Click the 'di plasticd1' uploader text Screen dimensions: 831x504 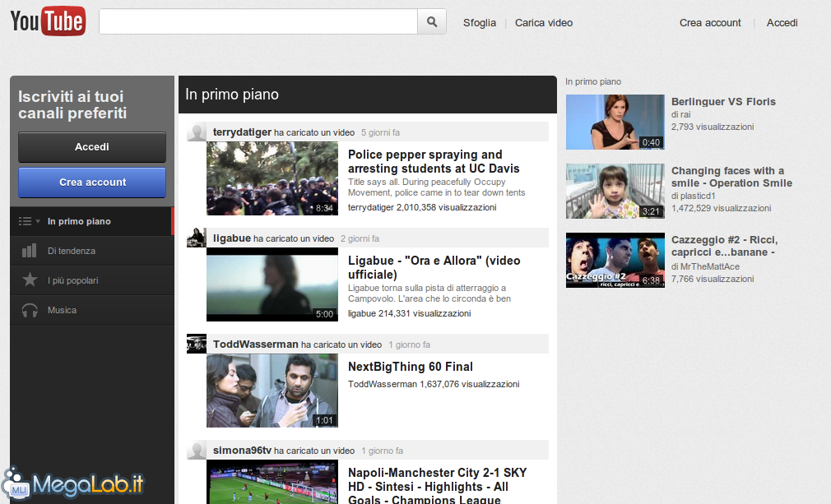(x=694, y=196)
